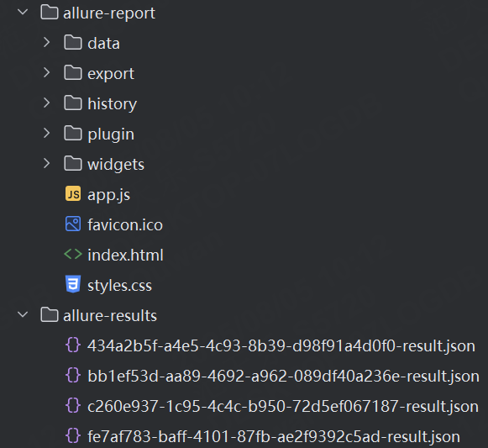The image size is (488, 448).
Task: Click the image icon for favicon.ico
Action: pos(73,224)
